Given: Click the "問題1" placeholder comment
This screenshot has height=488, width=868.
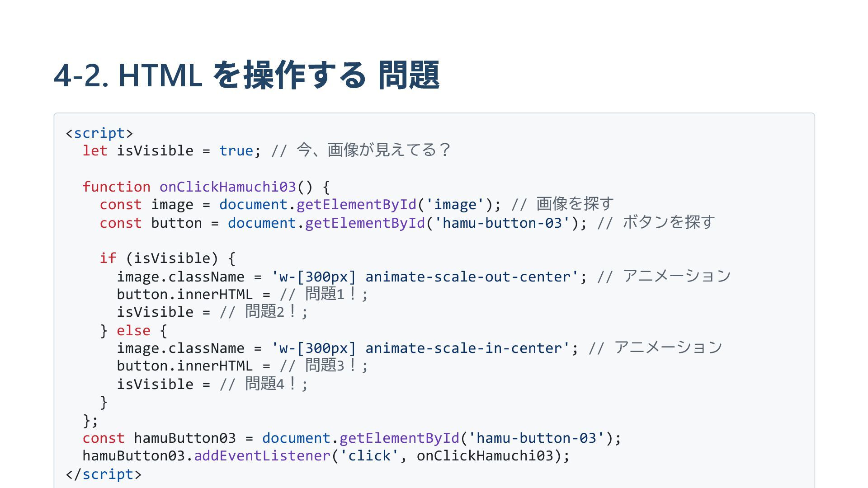Looking at the screenshot, I should tap(324, 295).
